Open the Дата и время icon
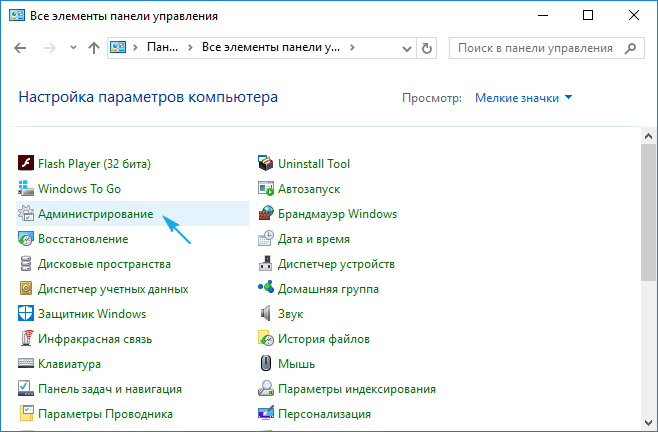This screenshot has width=658, height=432. [266, 238]
